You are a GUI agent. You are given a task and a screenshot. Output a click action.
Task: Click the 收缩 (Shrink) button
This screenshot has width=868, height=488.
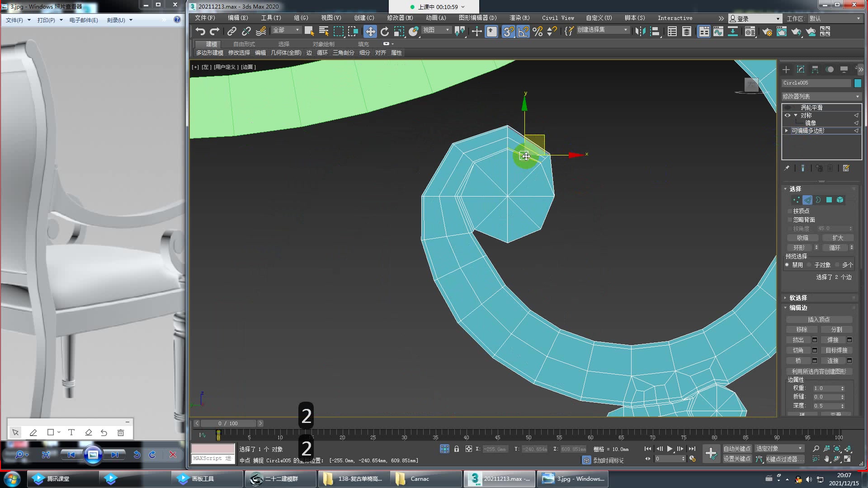pyautogui.click(x=802, y=238)
